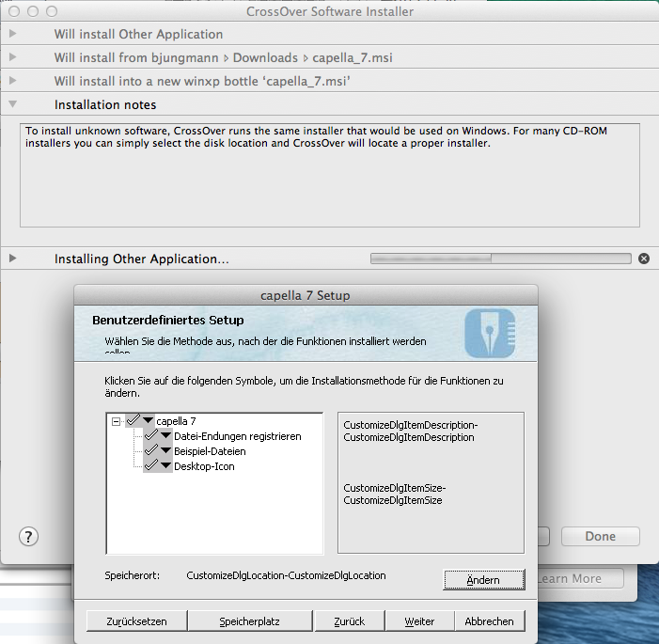
Task: Click the Learn More button behind the dialog
Action: pos(580,579)
